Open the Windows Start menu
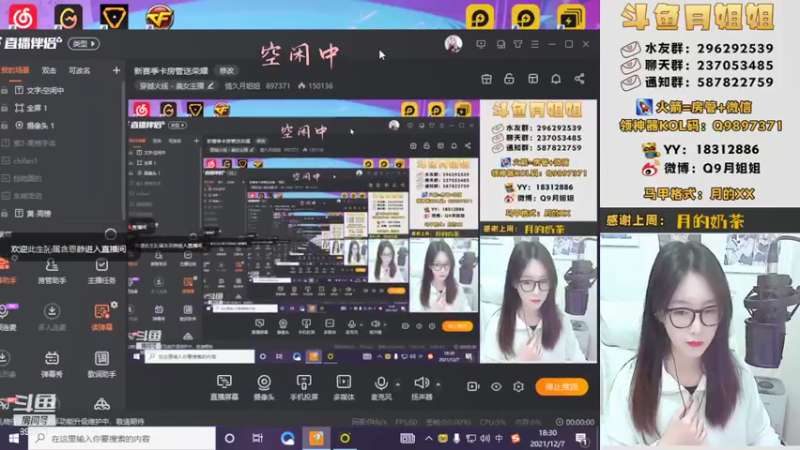The image size is (800, 450). tap(14, 438)
